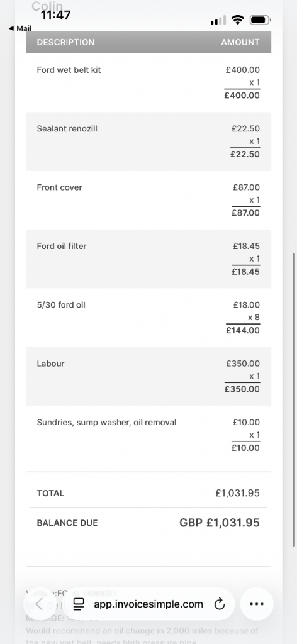Select the DESCRIPTION column header
The image size is (297, 644).
65,42
